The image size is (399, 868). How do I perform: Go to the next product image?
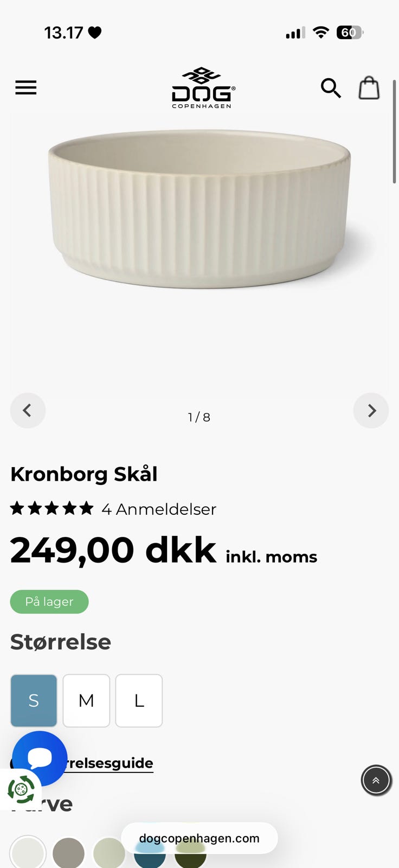(x=371, y=411)
